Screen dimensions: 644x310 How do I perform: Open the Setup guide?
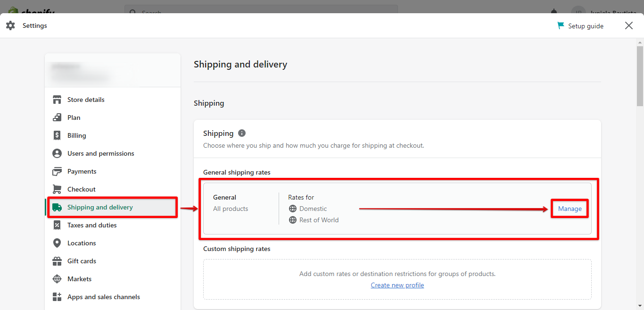tap(580, 25)
